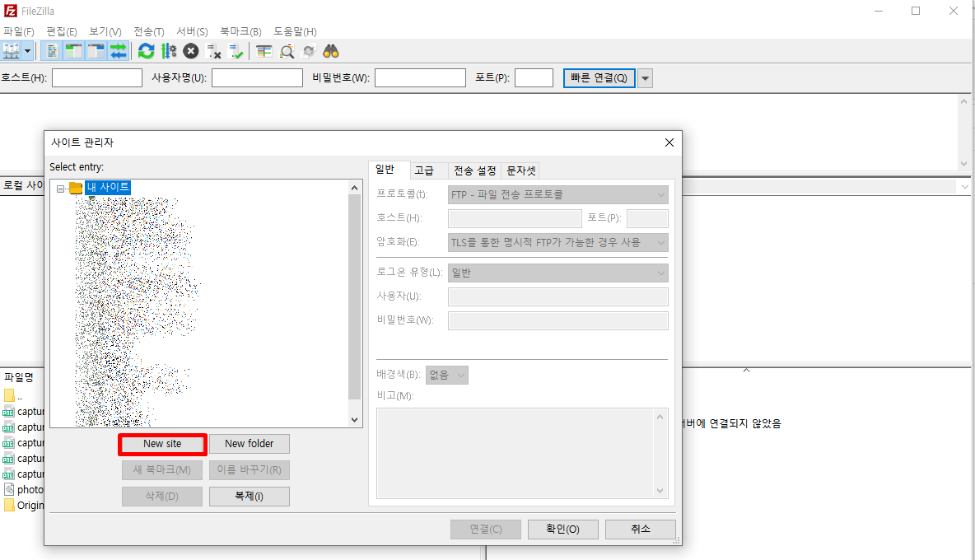The height and width of the screenshot is (560, 975).
Task: Click the New site button
Action: 162,444
